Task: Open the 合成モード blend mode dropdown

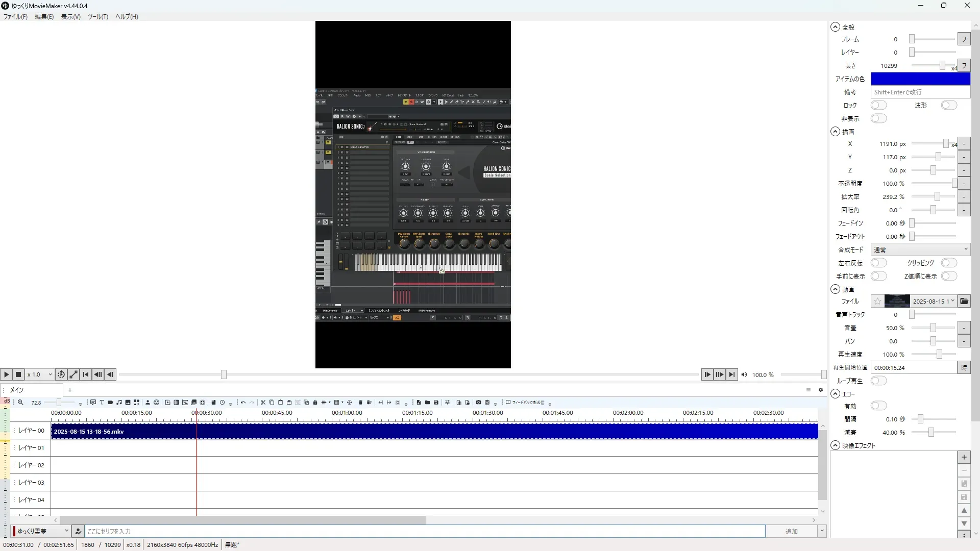Action: [920, 249]
